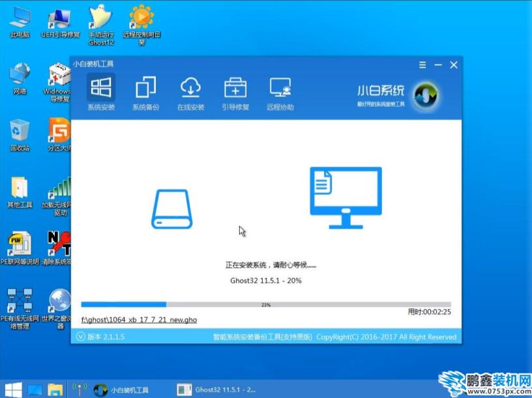Open 其他工具 folder
Screen dimensions: 532x398
(x=20, y=192)
